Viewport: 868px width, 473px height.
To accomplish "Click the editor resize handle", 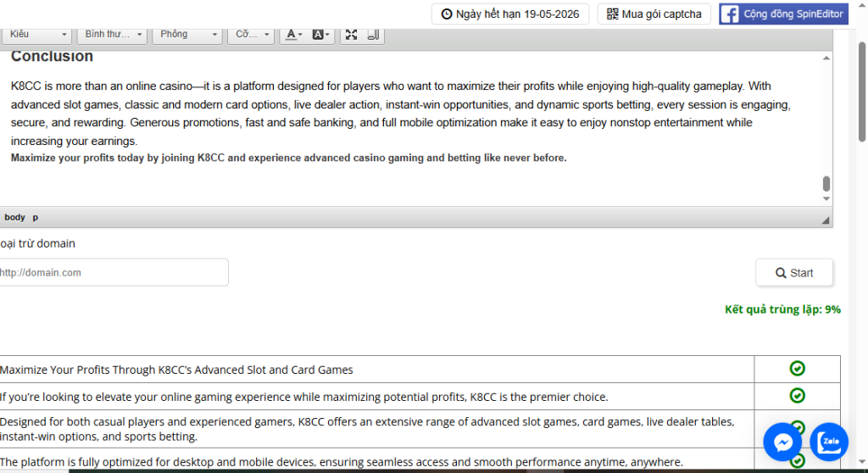I will pos(826,220).
